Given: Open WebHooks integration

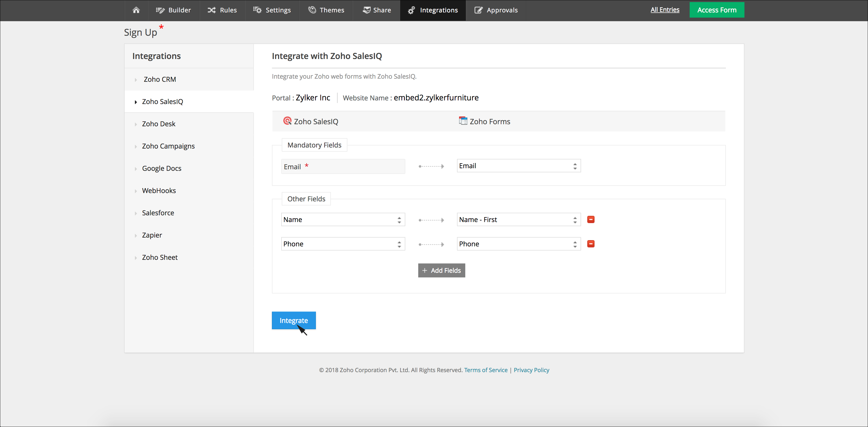Looking at the screenshot, I should pos(189,190).
